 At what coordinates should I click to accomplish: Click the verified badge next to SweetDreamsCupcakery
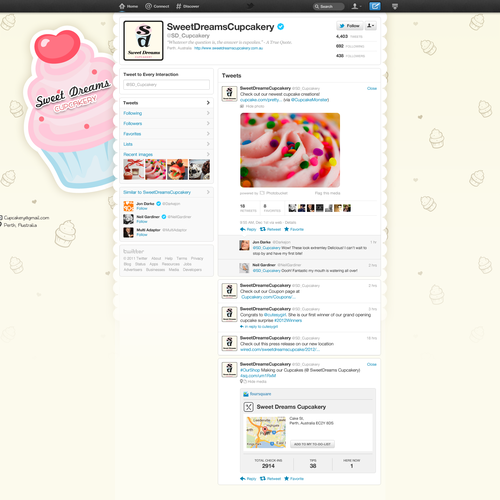point(281,27)
